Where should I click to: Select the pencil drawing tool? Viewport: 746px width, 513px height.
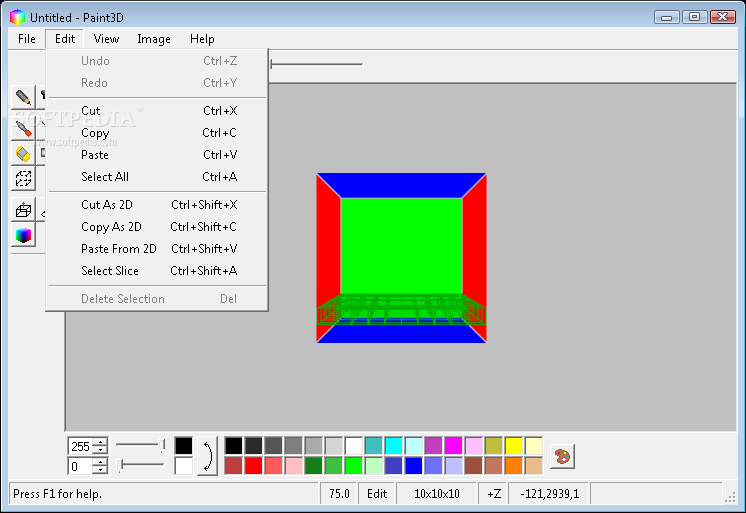pyautogui.click(x=23, y=97)
